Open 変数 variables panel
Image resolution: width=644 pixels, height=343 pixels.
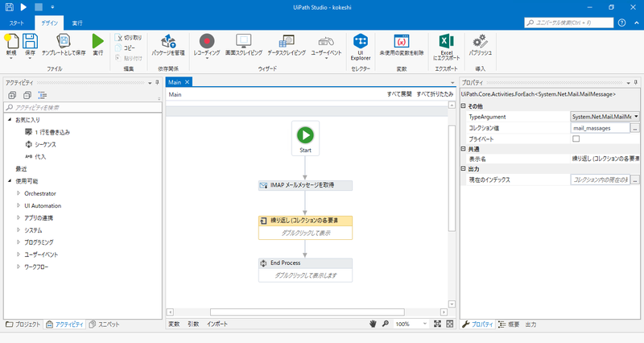click(x=174, y=324)
